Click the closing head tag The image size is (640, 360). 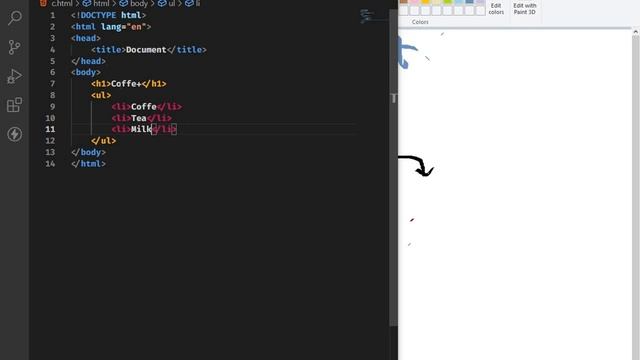click(88, 61)
